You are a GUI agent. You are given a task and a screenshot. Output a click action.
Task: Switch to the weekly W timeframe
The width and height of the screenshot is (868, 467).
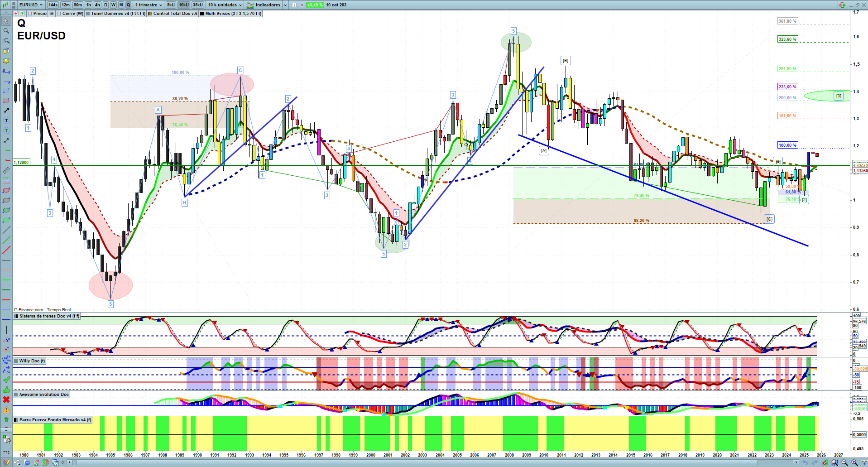113,5
